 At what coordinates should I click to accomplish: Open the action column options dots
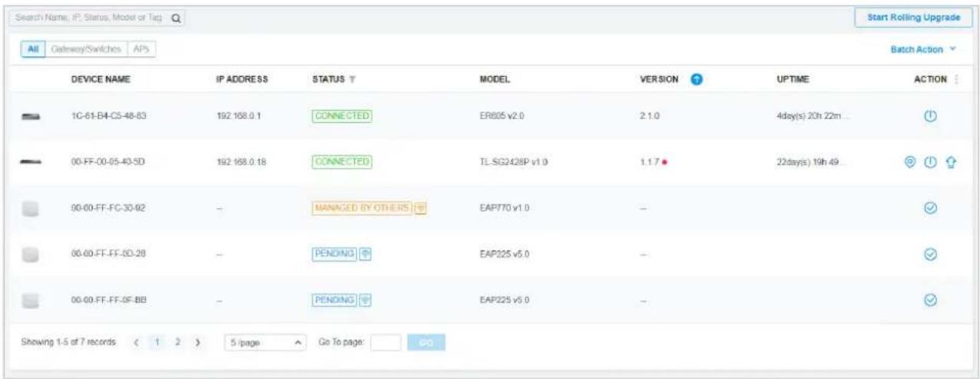coord(958,79)
